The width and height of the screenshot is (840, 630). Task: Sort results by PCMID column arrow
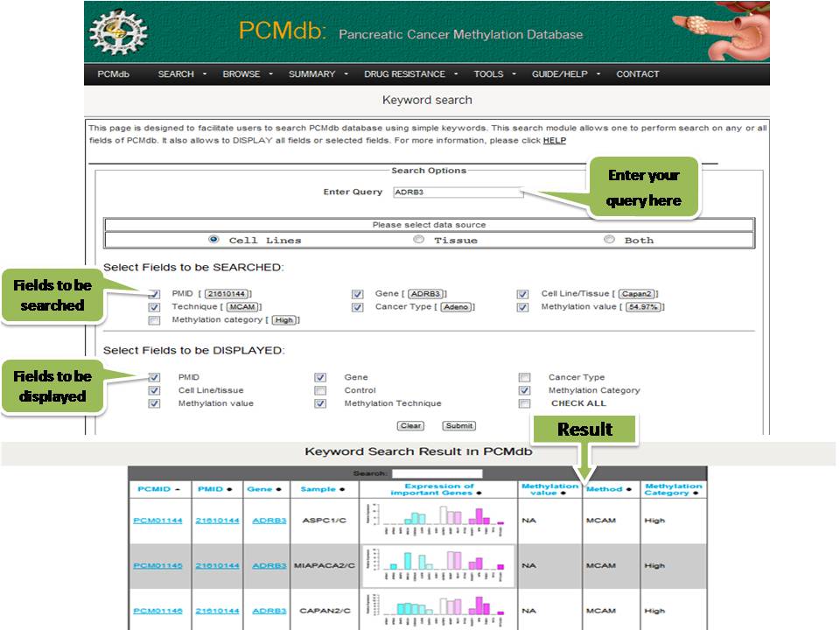click(x=178, y=489)
